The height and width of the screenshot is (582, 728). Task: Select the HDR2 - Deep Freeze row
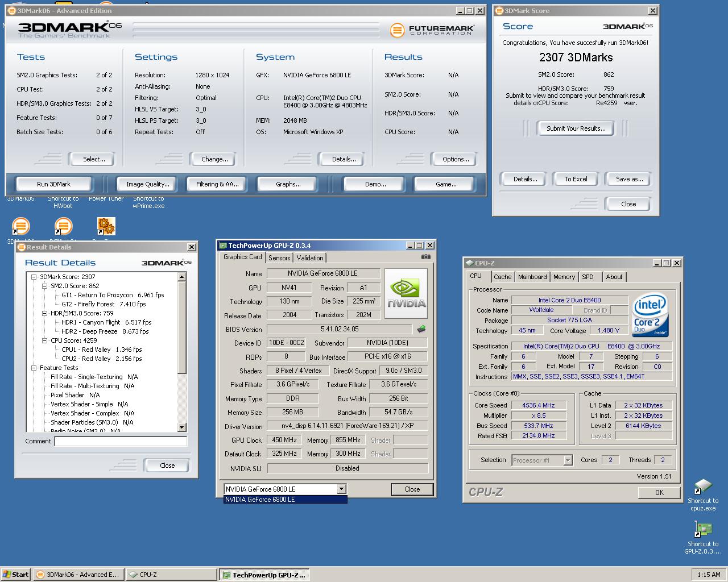(x=105, y=331)
